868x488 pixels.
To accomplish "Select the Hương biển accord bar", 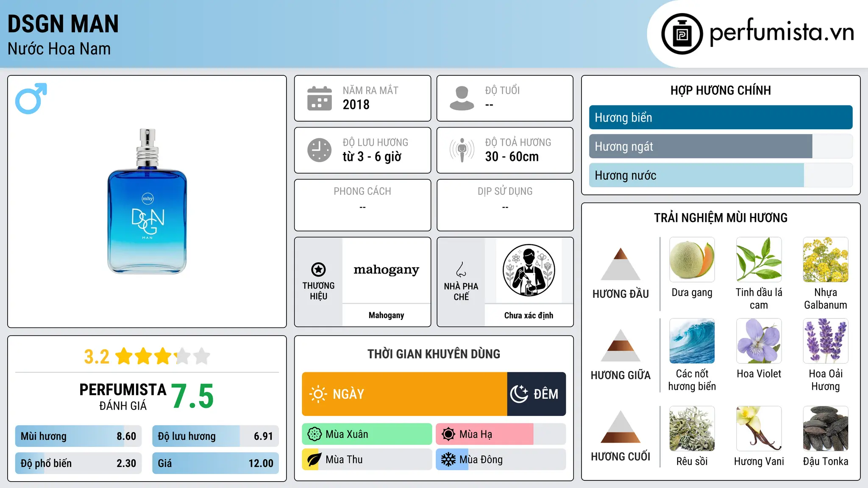I will (x=721, y=117).
